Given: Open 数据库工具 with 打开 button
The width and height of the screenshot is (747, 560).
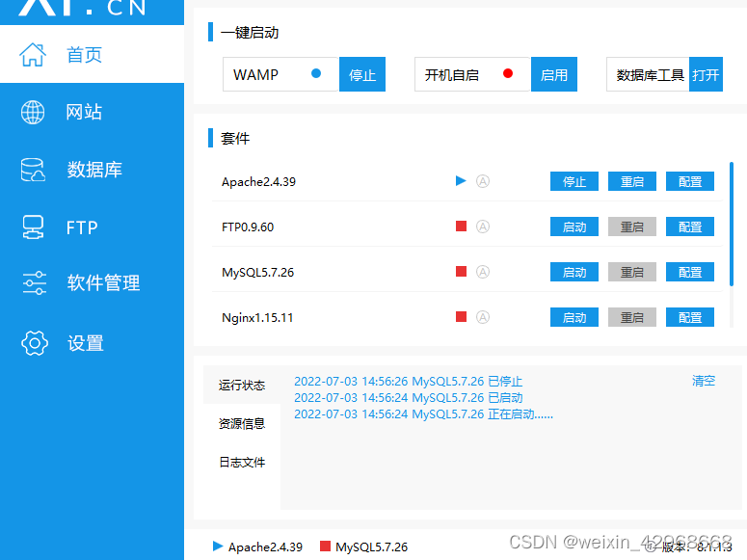Looking at the screenshot, I should (x=706, y=74).
